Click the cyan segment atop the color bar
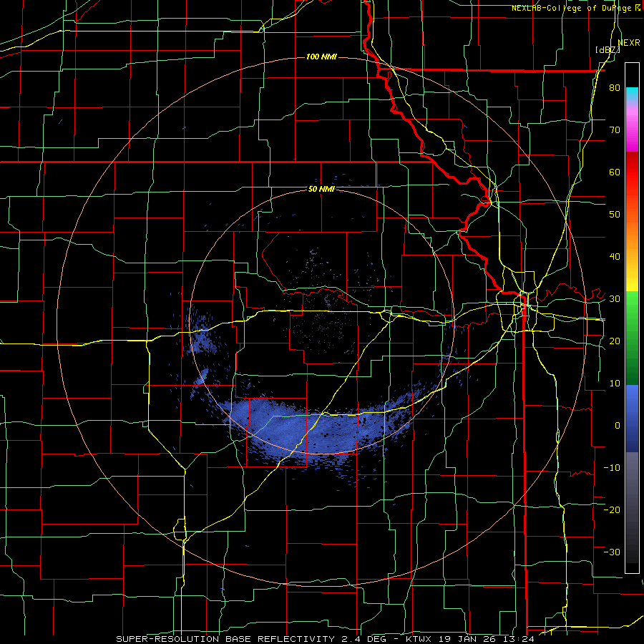Viewport: 644px width, 644px height. coord(632,93)
